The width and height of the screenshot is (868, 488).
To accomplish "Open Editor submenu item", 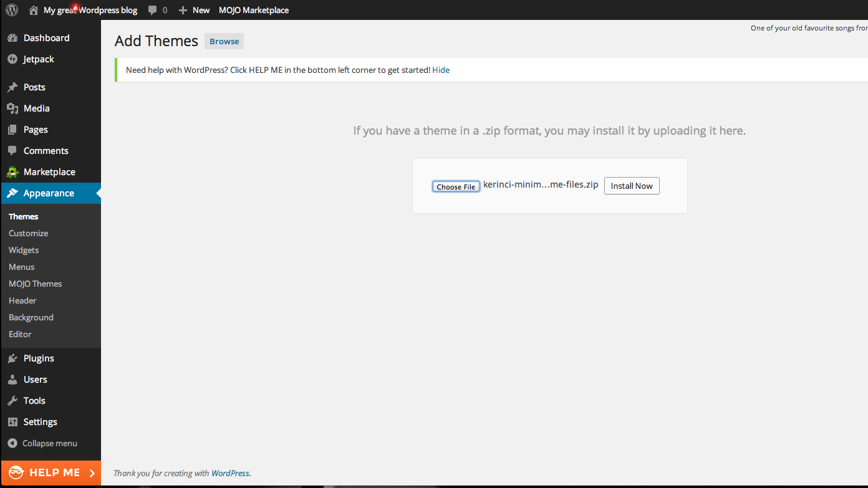I will [x=20, y=334].
